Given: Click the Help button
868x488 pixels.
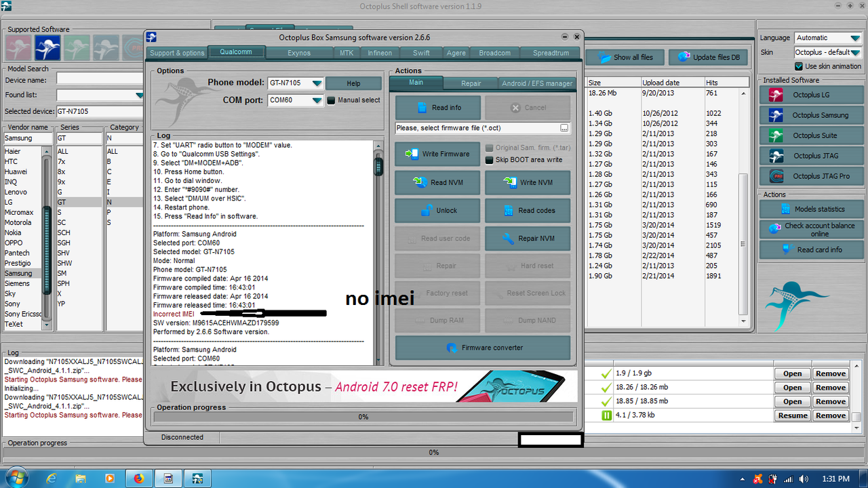Looking at the screenshot, I should coord(353,83).
